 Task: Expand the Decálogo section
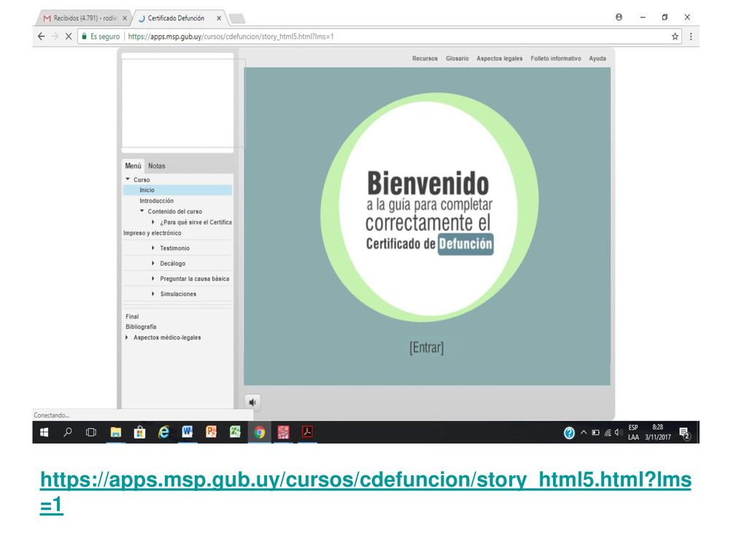click(x=153, y=263)
